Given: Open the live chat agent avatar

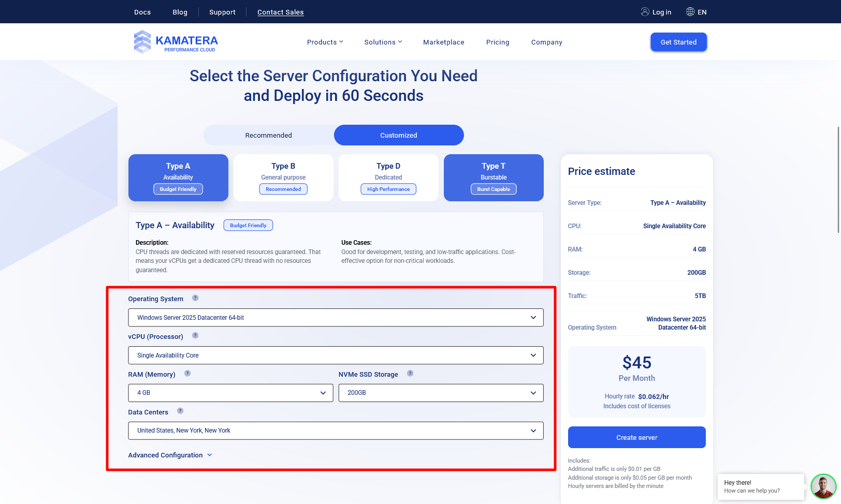Looking at the screenshot, I should [823, 486].
